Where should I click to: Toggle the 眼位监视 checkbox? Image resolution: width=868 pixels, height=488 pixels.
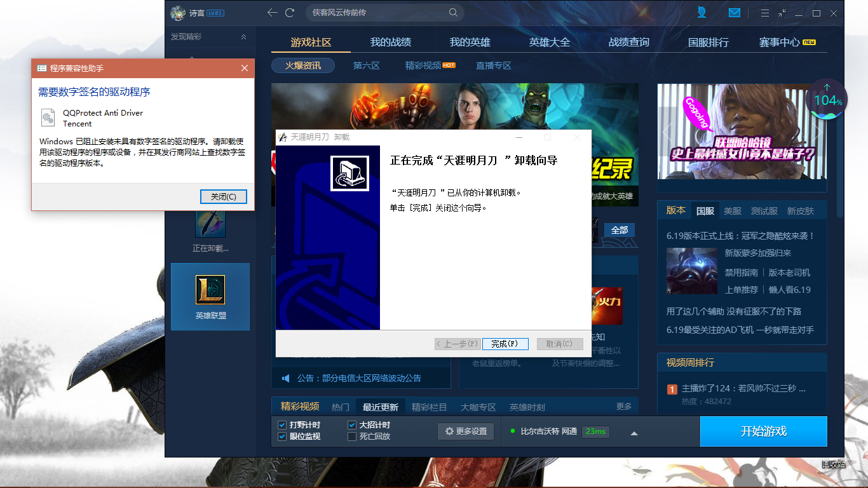[x=282, y=437]
